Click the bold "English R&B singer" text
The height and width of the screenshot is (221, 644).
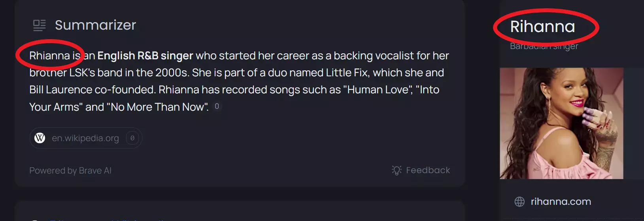145,56
